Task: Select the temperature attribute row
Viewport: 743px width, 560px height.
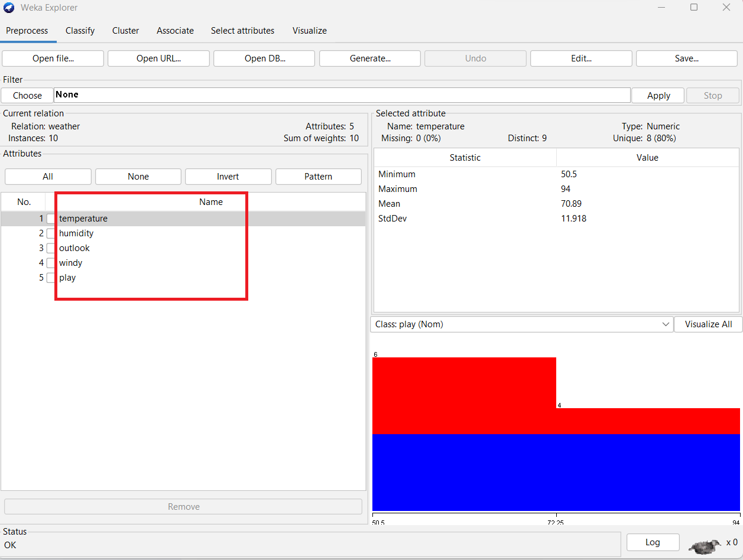Action: coord(183,219)
